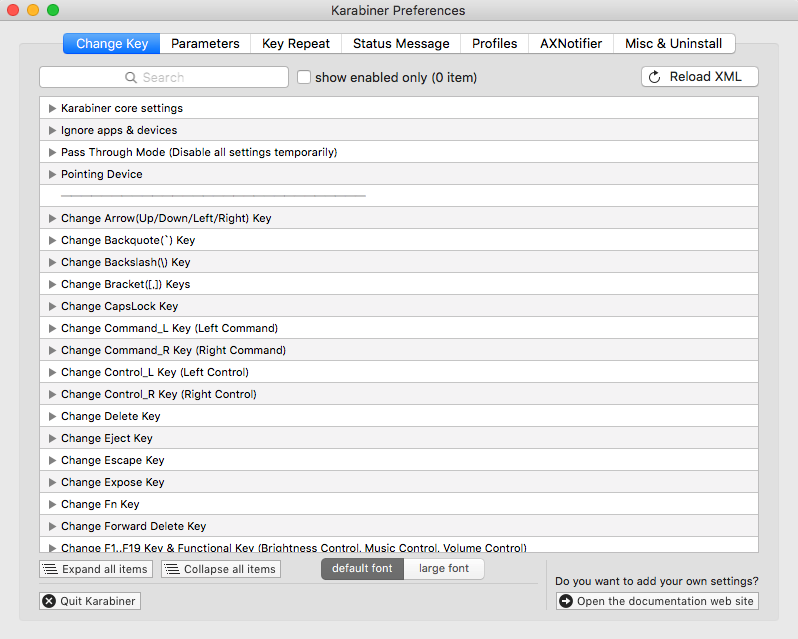This screenshot has width=798, height=639.
Task: Expand Change Control_R Key triangle
Action: click(52, 394)
